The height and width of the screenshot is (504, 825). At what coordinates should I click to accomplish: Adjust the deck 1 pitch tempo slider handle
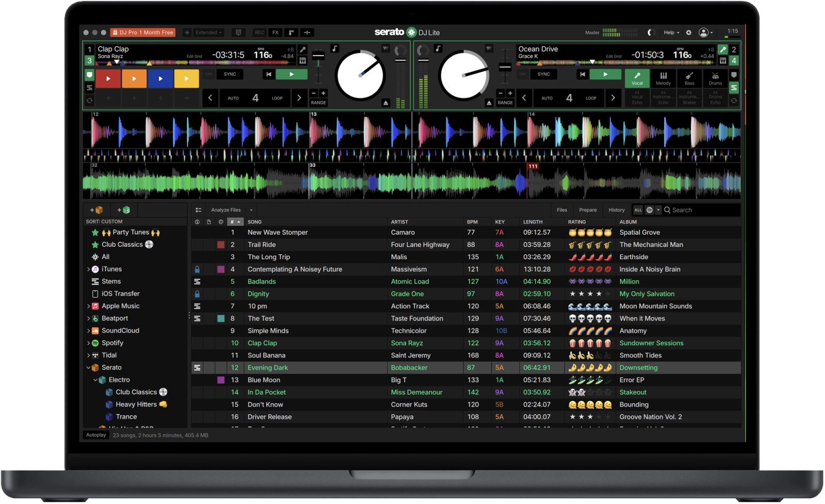click(319, 56)
